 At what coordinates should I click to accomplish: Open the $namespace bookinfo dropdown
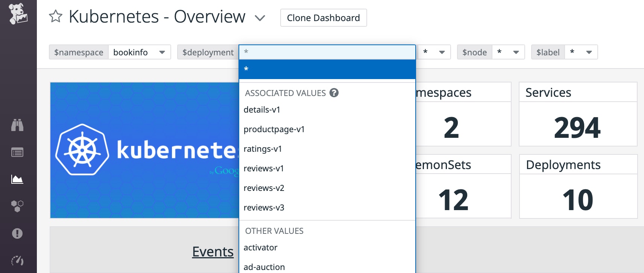point(140,52)
